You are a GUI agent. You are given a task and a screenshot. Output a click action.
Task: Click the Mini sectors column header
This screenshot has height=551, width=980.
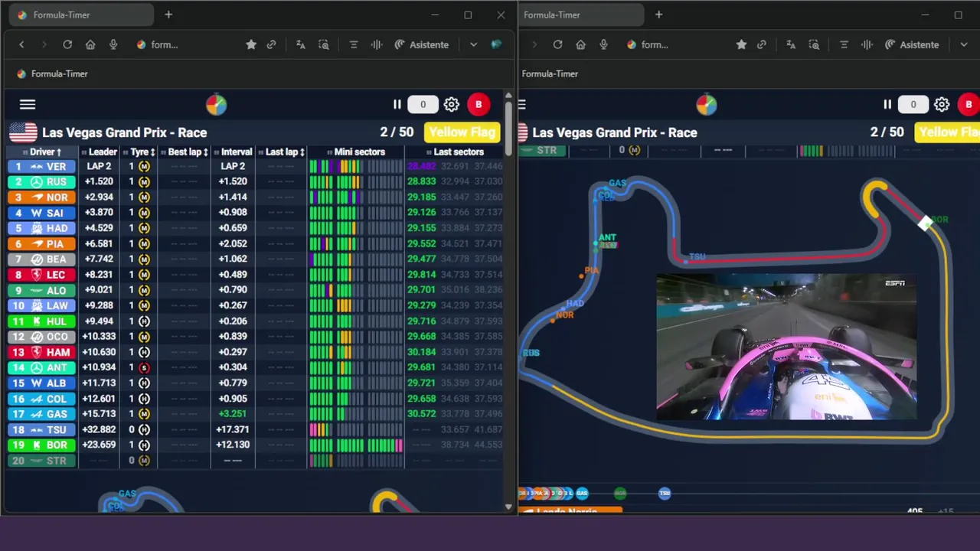coord(355,152)
